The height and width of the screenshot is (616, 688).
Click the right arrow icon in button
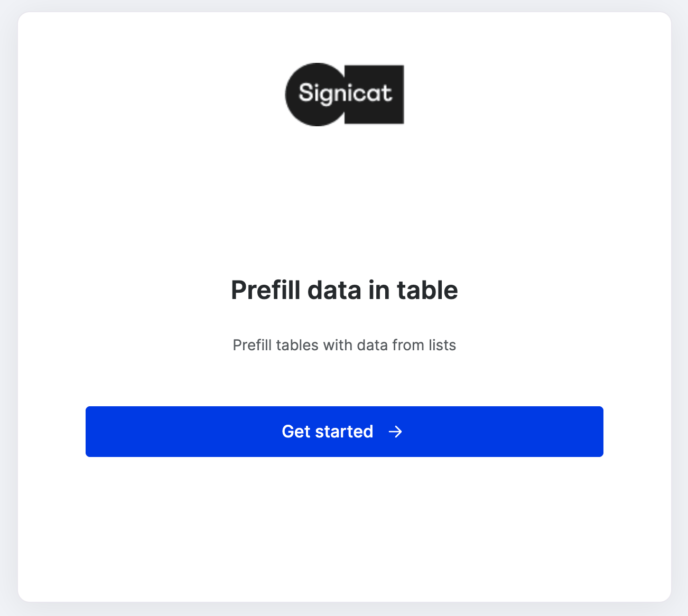[395, 432]
